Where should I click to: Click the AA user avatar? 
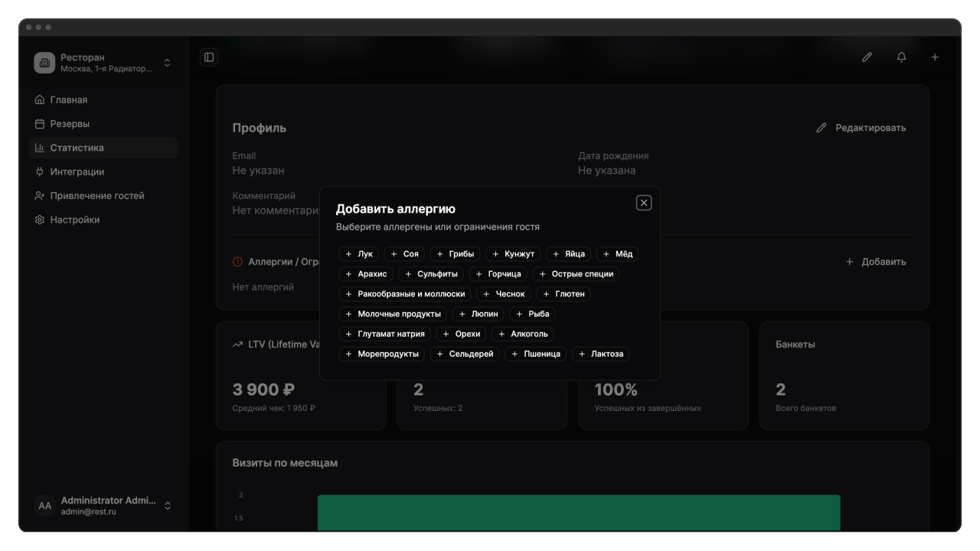click(x=45, y=506)
